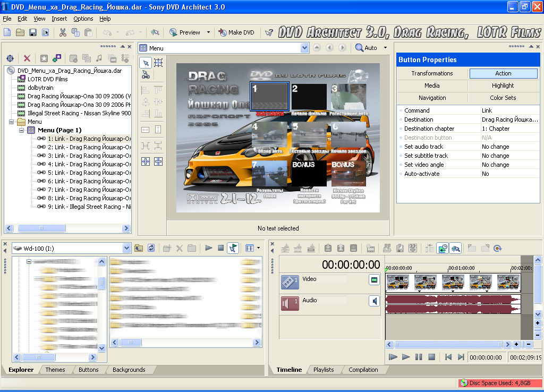Screen dimensions: 544x392
Task: Click the timeline horizontal scrollbar
Action: [448, 345]
